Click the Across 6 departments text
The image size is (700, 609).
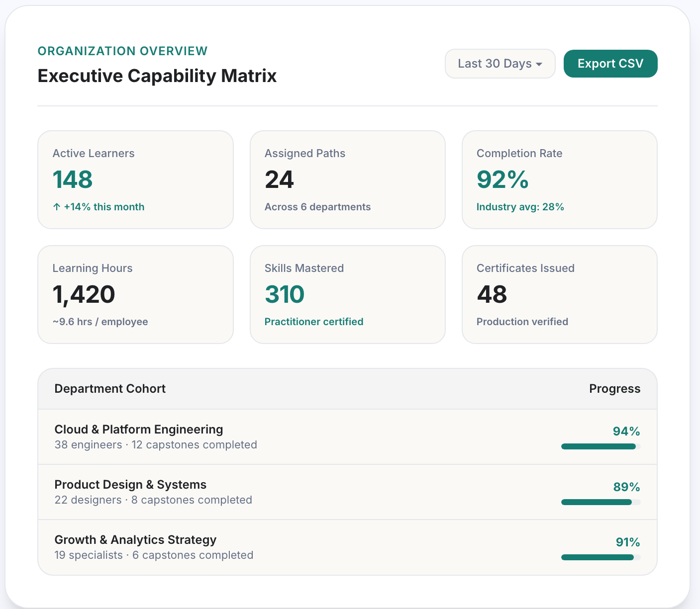click(318, 207)
